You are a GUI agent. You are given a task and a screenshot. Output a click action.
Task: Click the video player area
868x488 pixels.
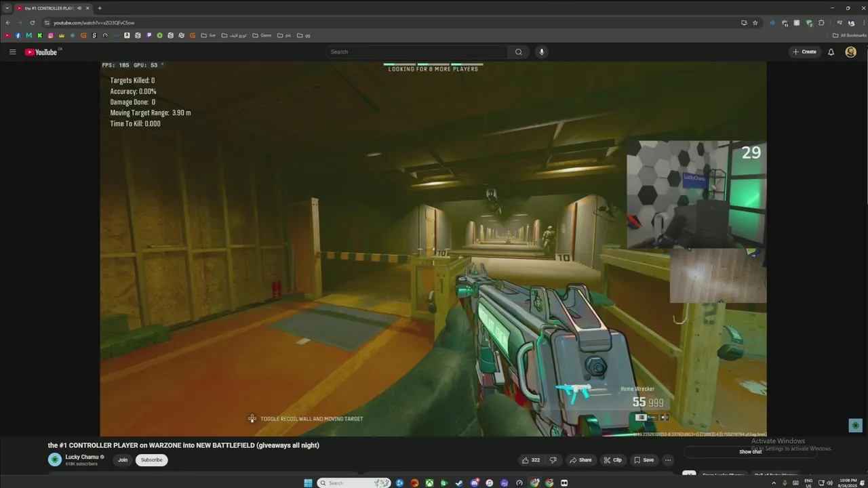point(433,249)
